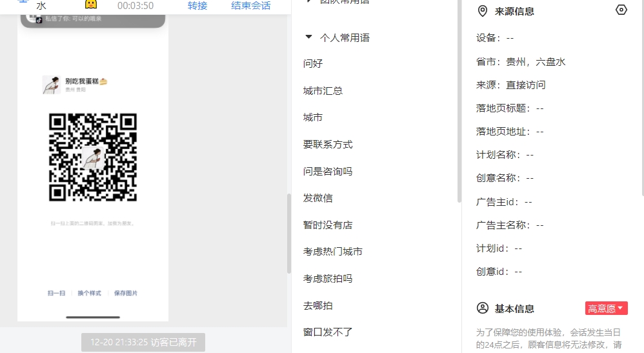Click the 访客已离开 status message

(x=143, y=342)
